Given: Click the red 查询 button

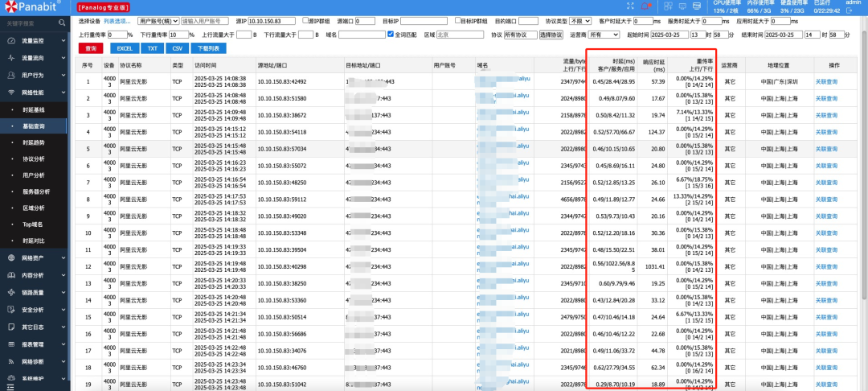Looking at the screenshot, I should pos(91,48).
